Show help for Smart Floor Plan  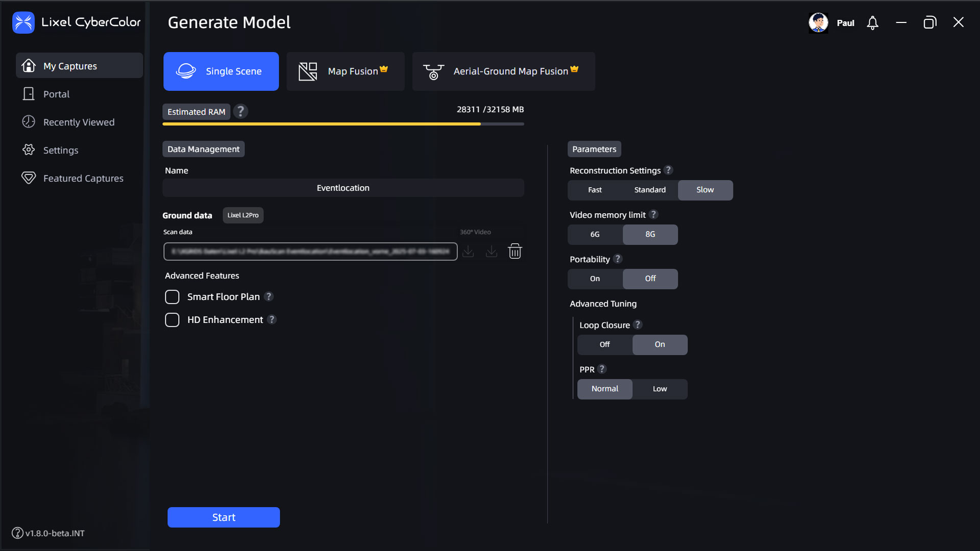[x=269, y=296]
